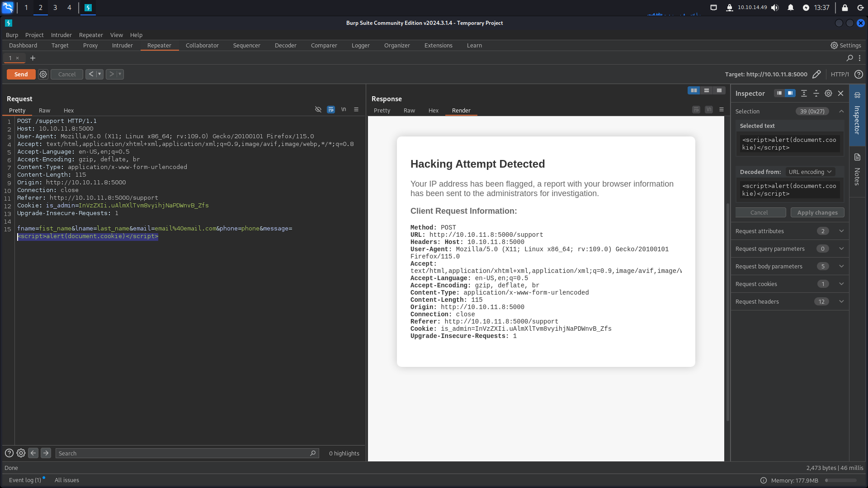Edit target pencil icon

coord(816,74)
